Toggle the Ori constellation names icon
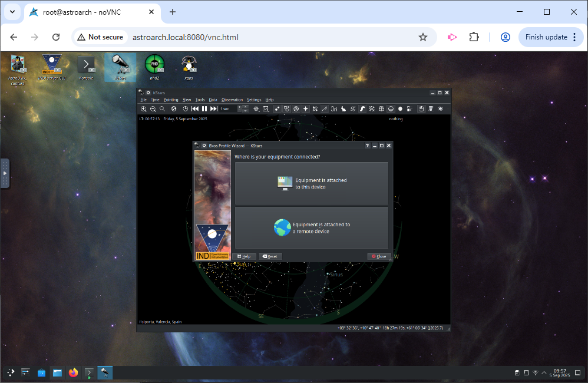 pos(333,109)
